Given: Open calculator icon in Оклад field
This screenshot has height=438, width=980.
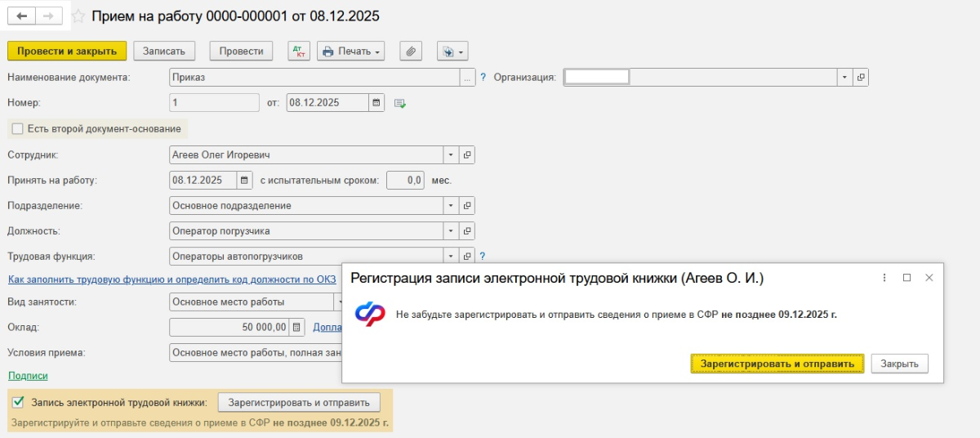Looking at the screenshot, I should point(296,328).
